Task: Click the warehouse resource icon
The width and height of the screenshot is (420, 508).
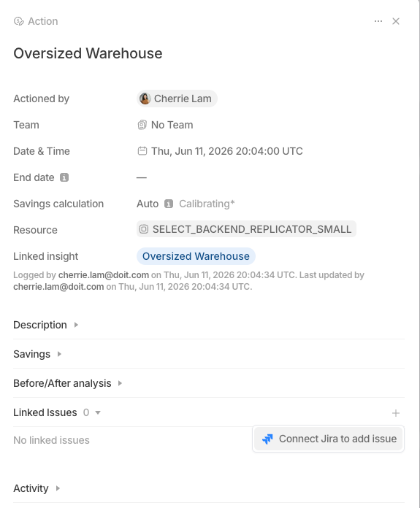Action: [x=144, y=229]
